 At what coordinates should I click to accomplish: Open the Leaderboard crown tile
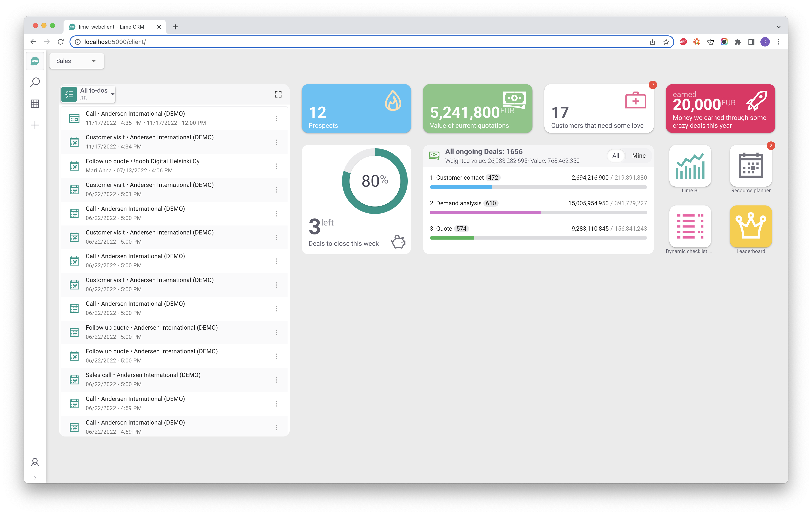click(x=750, y=227)
